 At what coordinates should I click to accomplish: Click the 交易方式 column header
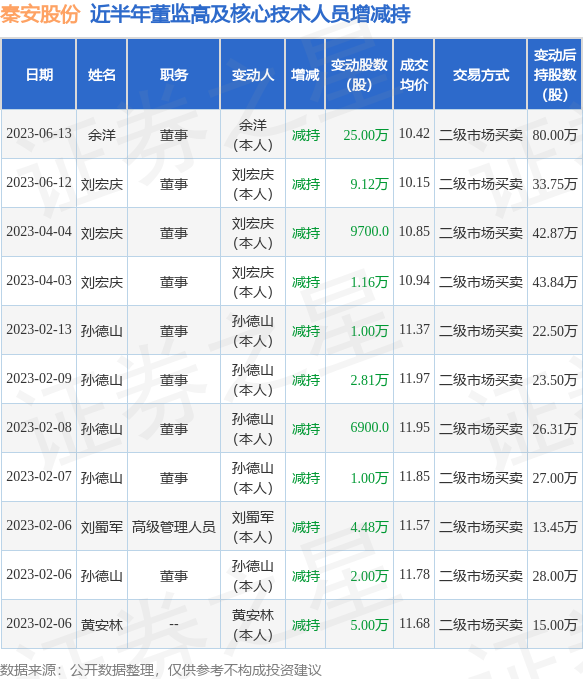coord(481,74)
